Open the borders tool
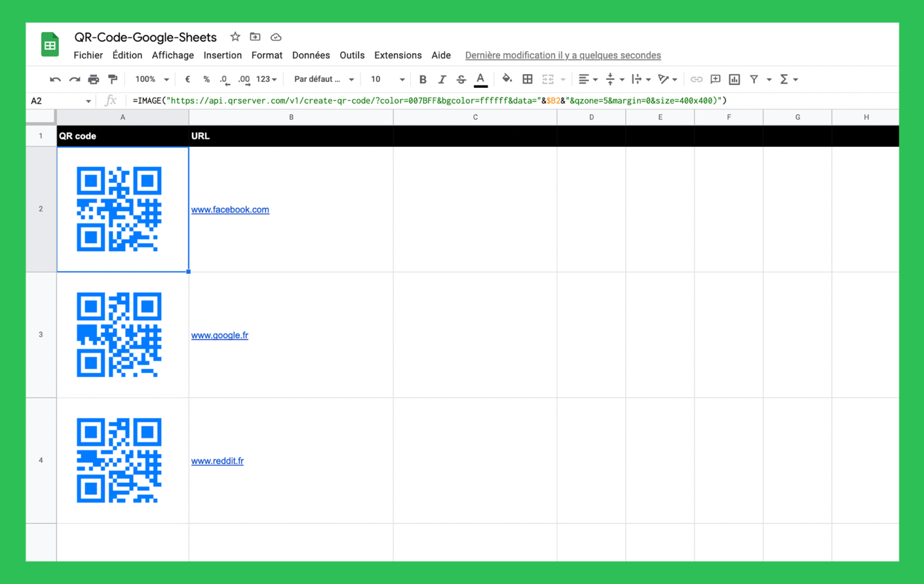 point(527,79)
